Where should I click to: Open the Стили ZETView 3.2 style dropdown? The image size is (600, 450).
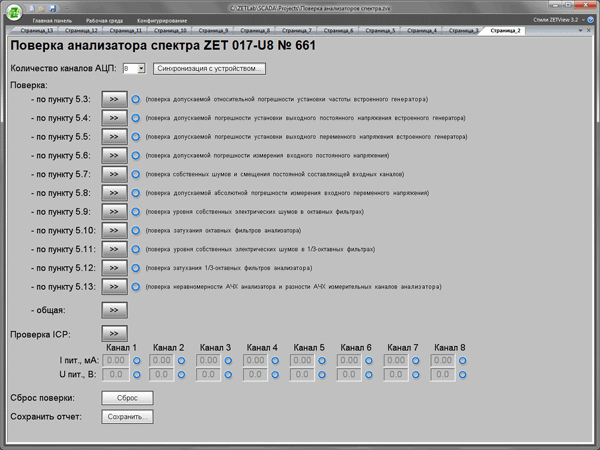coord(559,20)
